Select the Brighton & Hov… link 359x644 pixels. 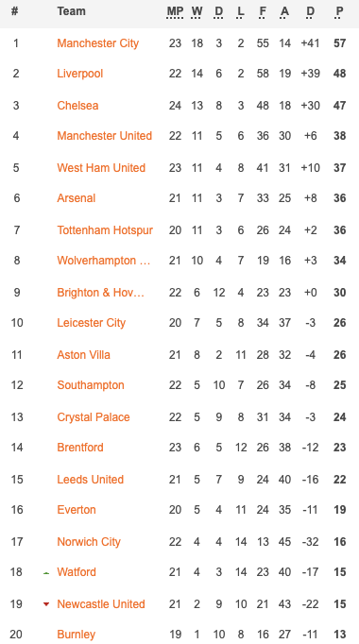tap(101, 293)
